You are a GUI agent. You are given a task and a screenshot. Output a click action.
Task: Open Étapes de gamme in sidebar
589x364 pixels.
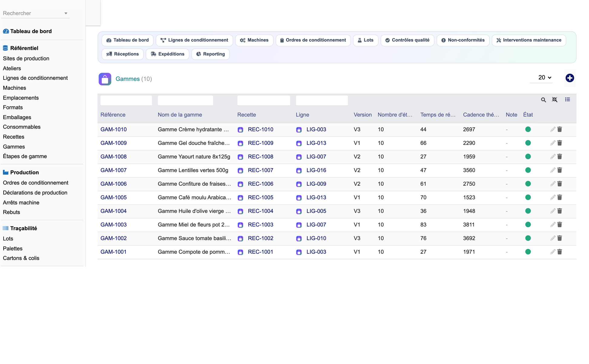point(25,156)
